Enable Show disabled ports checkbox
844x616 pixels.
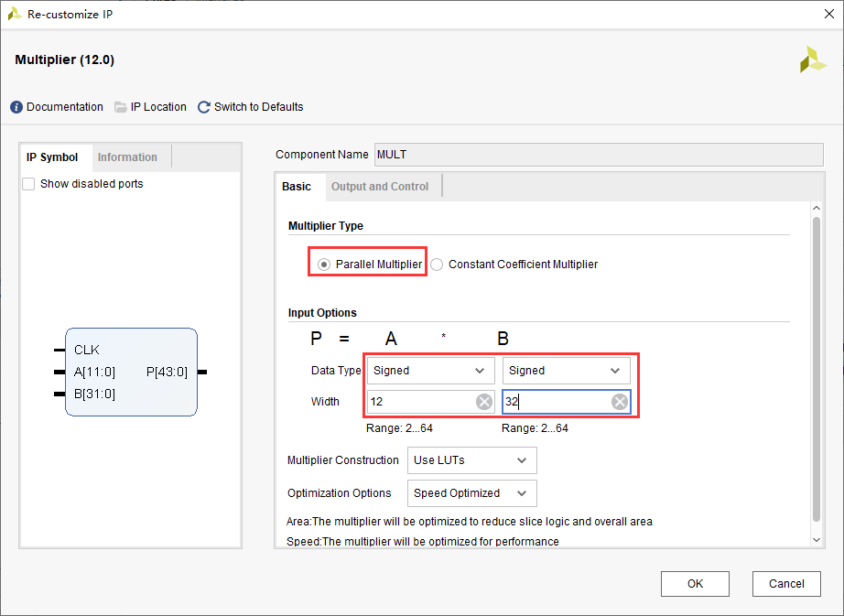click(29, 184)
